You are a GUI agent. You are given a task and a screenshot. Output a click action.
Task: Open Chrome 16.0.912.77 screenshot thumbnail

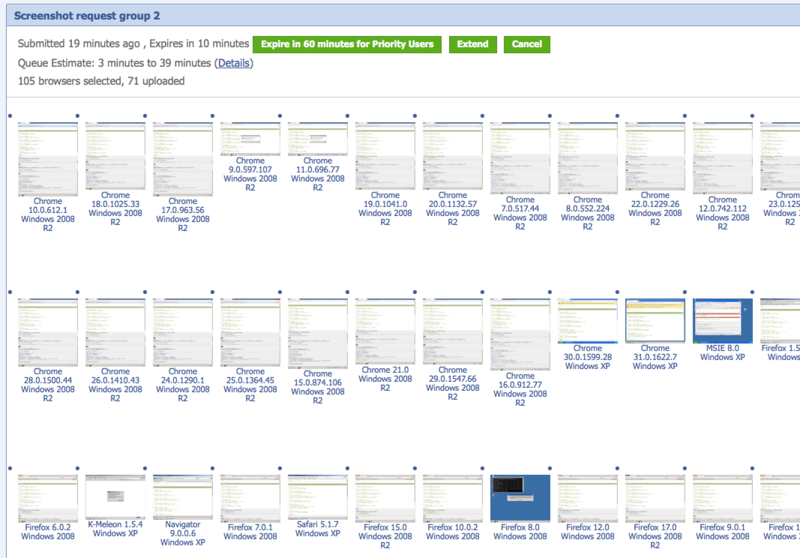click(520, 335)
